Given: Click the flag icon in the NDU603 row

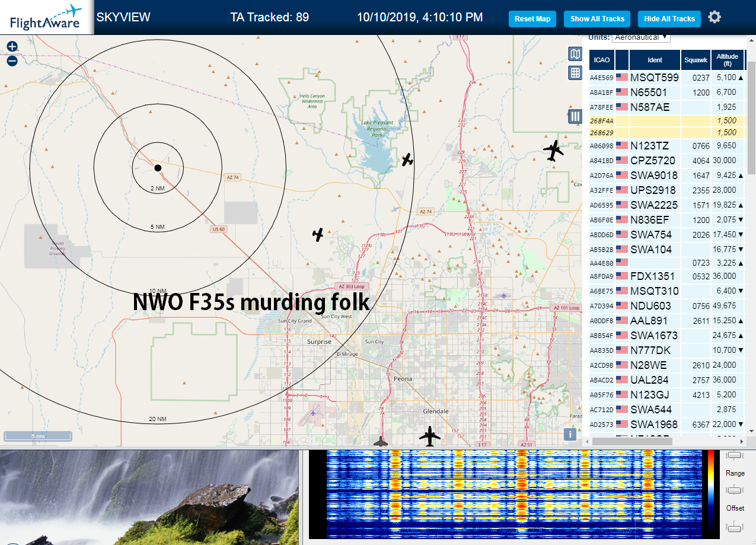Looking at the screenshot, I should tap(622, 305).
